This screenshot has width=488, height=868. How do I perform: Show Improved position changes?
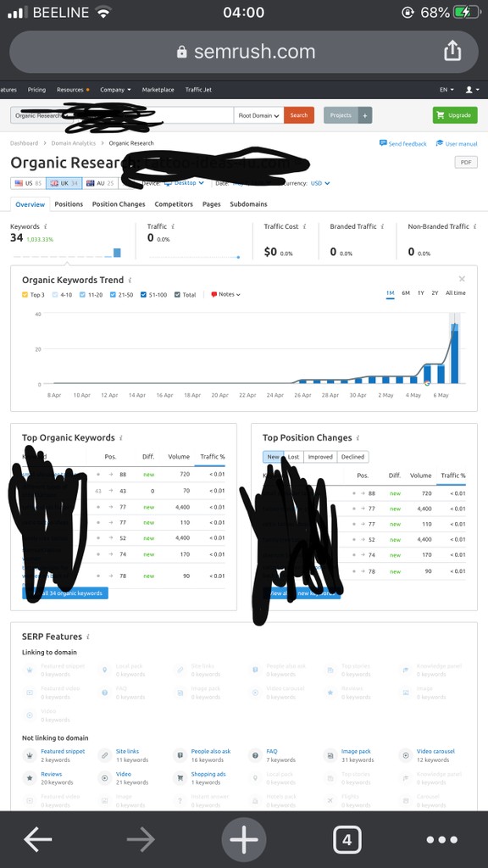(320, 457)
